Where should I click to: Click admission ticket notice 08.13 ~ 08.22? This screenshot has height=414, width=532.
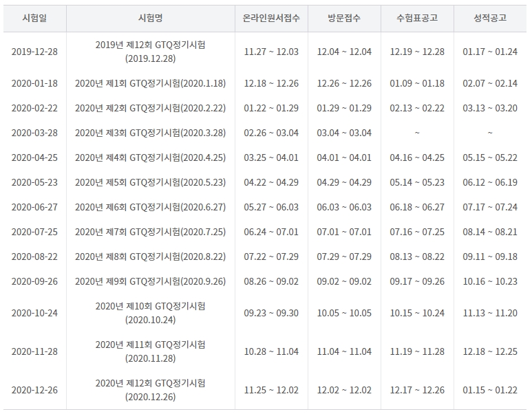pos(417,257)
